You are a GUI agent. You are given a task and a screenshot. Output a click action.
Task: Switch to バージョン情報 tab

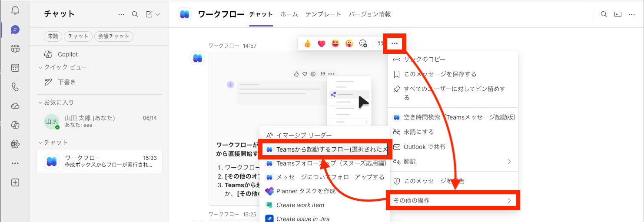(x=370, y=14)
